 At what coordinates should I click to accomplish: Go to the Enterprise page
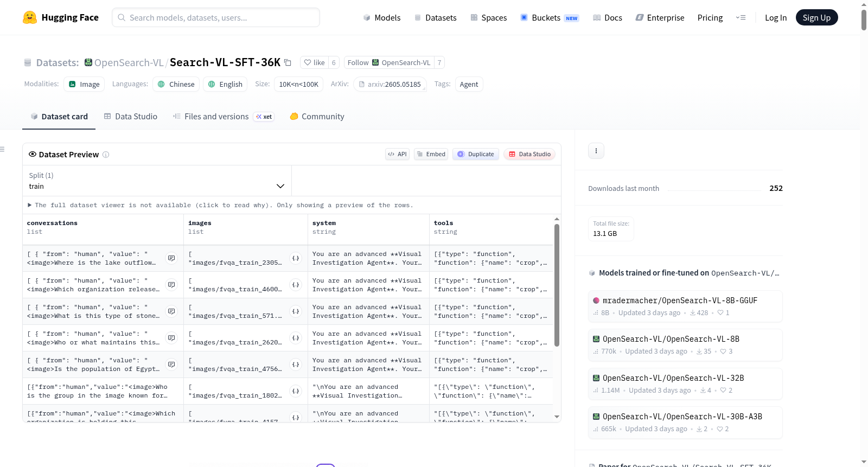coord(660,18)
